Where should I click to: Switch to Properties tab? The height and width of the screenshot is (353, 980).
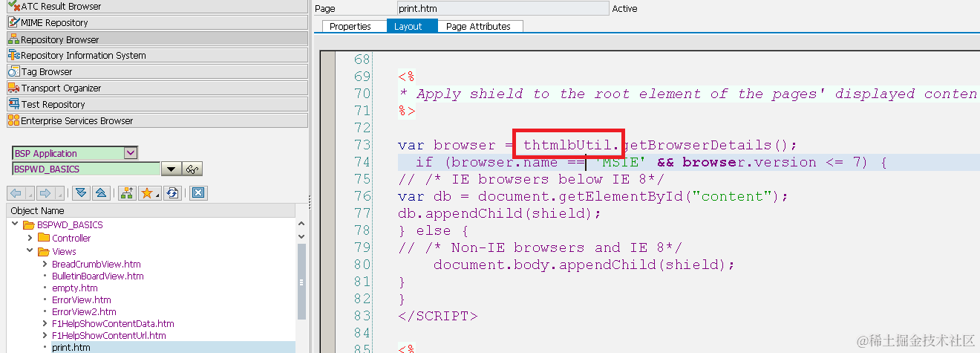click(x=350, y=26)
